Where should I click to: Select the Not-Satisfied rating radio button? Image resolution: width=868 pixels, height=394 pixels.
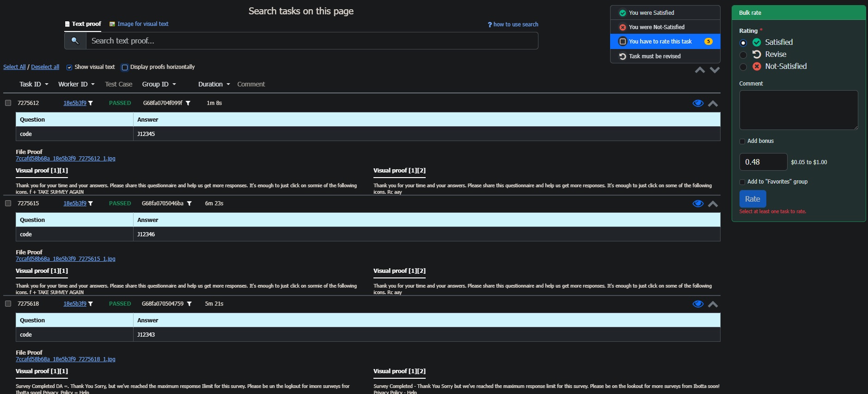click(x=743, y=67)
